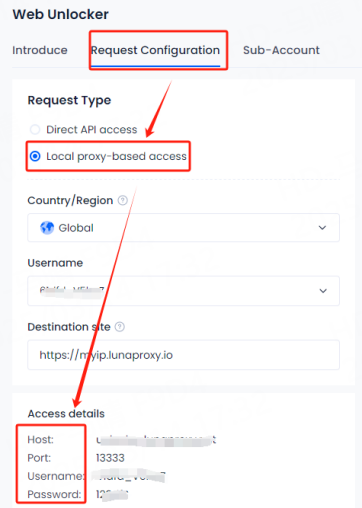Image resolution: width=362 pixels, height=508 pixels.
Task: Click the Destination site help icon
Action: [120, 327]
